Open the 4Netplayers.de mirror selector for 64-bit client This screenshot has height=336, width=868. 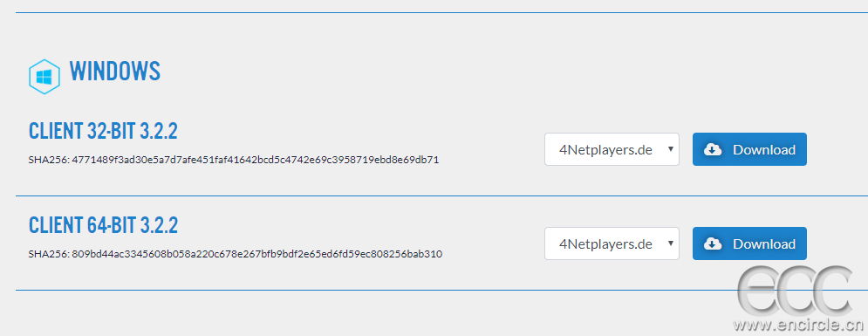(612, 243)
